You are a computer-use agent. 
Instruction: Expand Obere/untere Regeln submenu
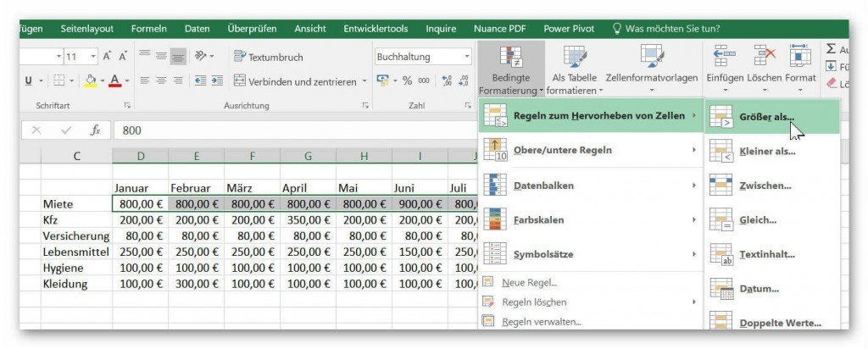[591, 150]
